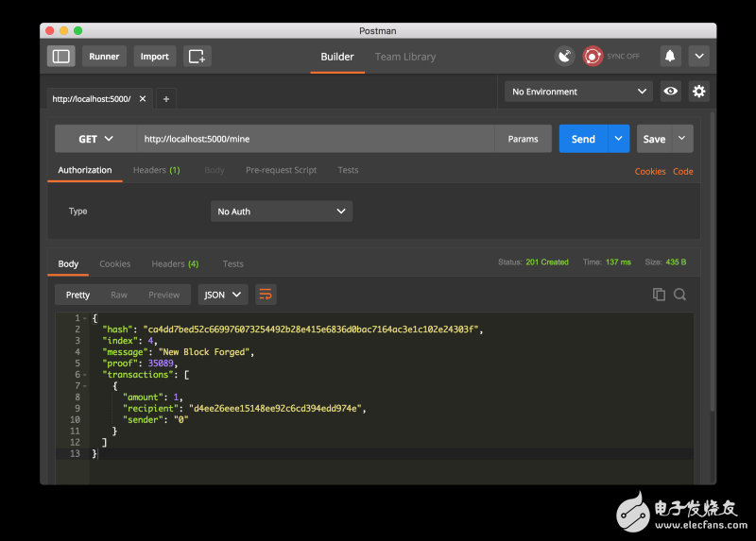Image resolution: width=756 pixels, height=541 pixels.
Task: Search the response with magnifier icon
Action: [679, 295]
